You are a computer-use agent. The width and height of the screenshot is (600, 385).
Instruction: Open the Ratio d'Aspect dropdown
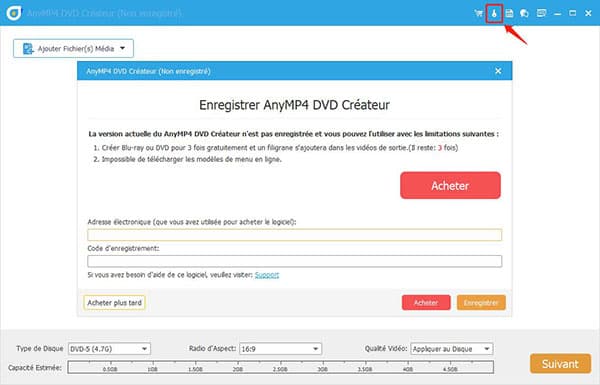280,349
